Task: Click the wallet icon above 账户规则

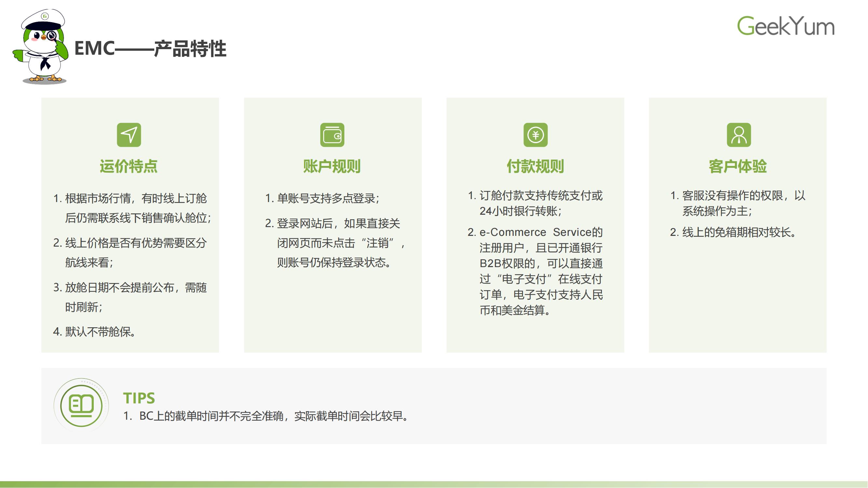Action: pyautogui.click(x=332, y=135)
